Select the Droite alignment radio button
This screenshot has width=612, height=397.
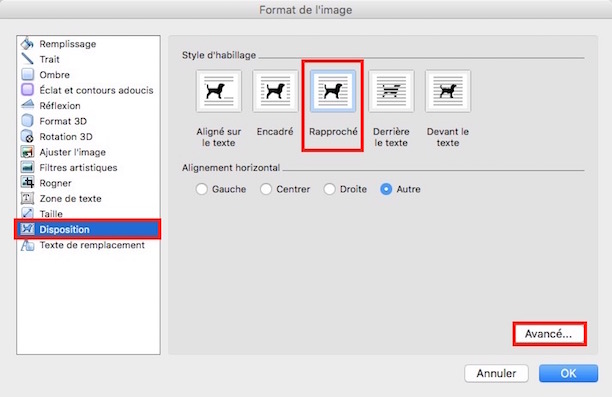(x=329, y=189)
